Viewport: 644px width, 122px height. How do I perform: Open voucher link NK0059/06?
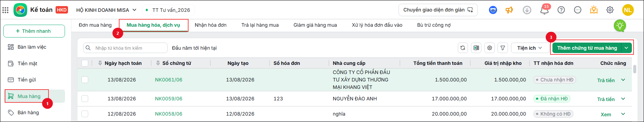tap(169, 99)
